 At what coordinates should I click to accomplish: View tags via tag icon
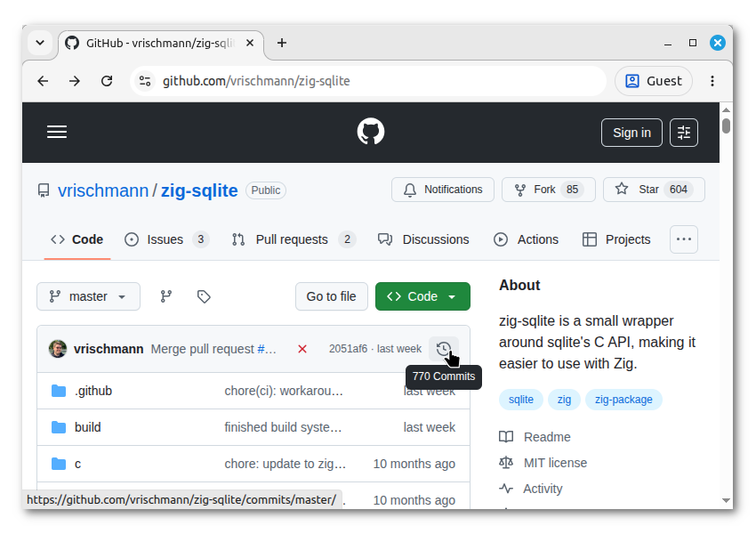[x=204, y=296]
